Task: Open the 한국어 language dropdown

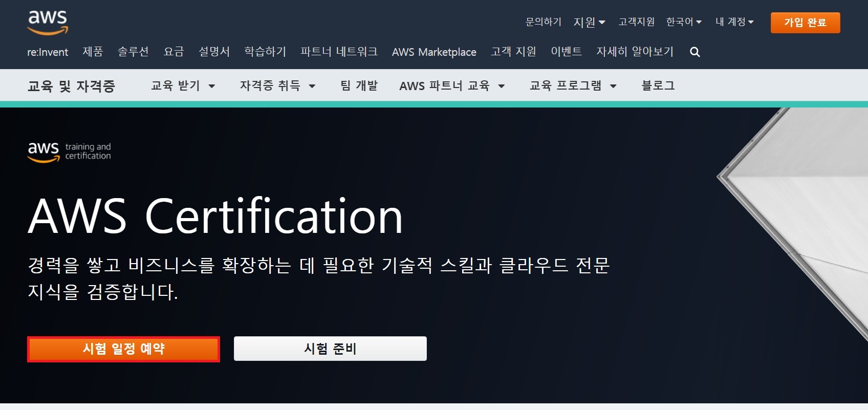Action: click(x=684, y=21)
